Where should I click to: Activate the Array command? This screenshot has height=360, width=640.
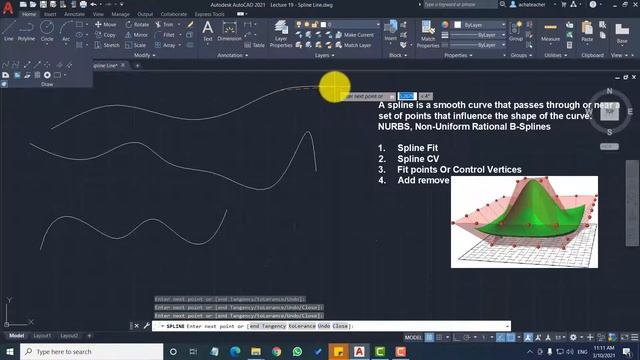[165, 45]
